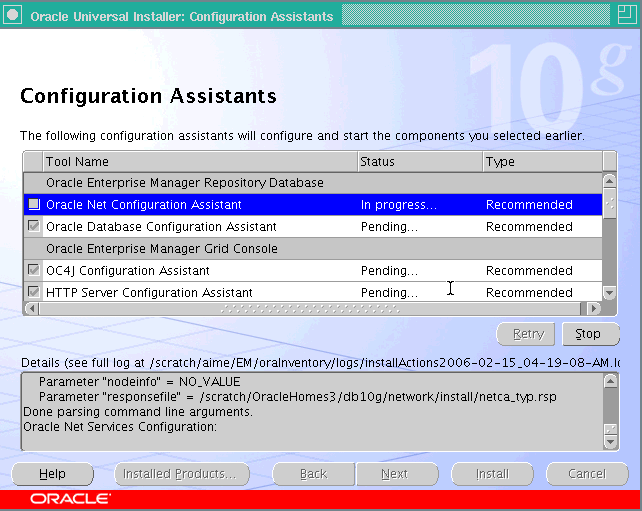Viewport: 642px width, 511px height.
Task: Toggle HTTP Server Configuration Assistant checkbox
Action: (34, 292)
